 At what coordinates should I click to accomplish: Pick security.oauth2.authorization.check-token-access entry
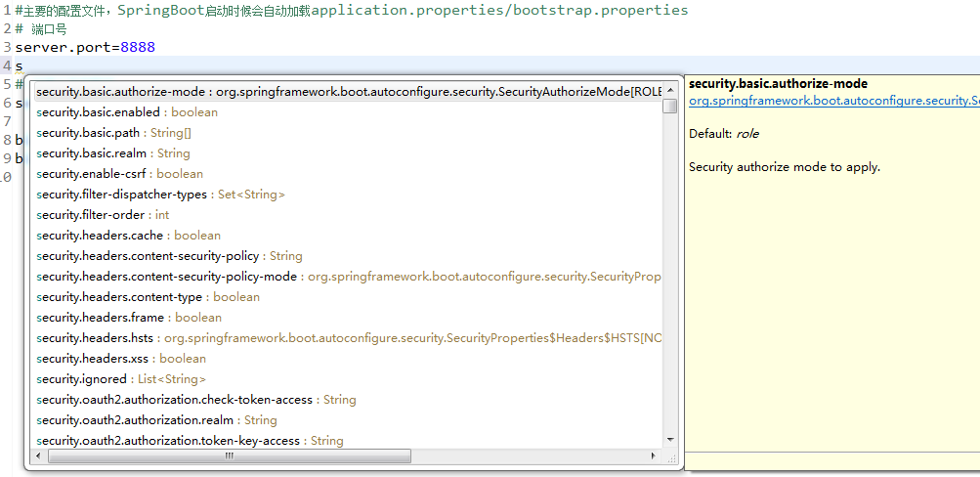(348, 400)
